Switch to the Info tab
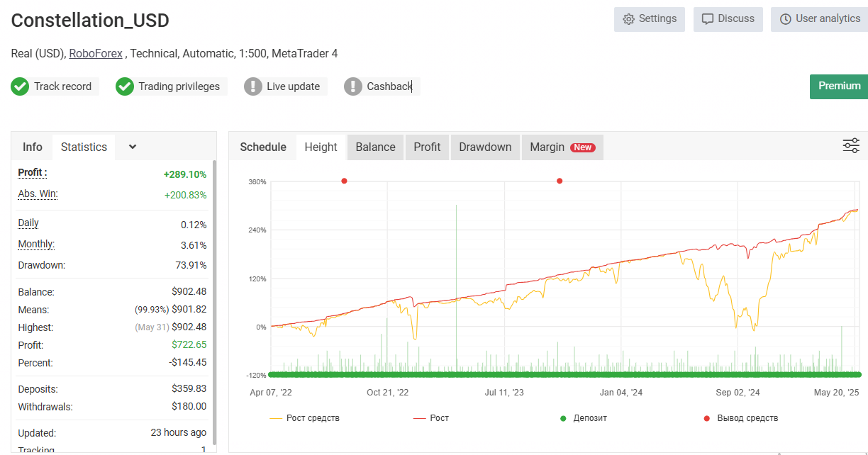The image size is (868, 455). point(33,147)
